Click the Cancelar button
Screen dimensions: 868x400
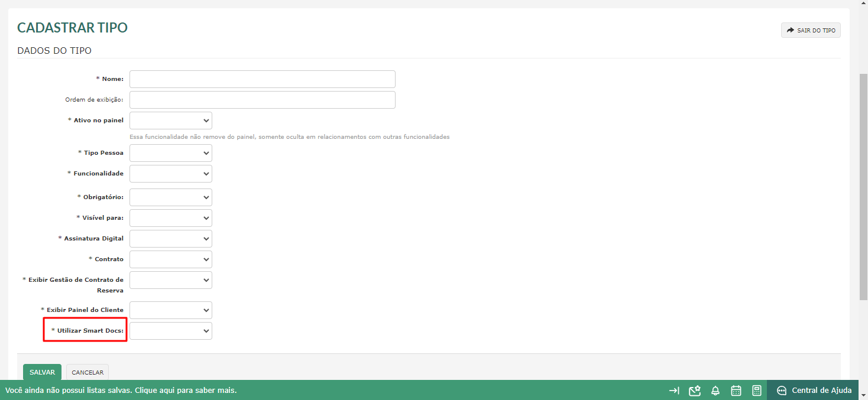pyautogui.click(x=88, y=372)
